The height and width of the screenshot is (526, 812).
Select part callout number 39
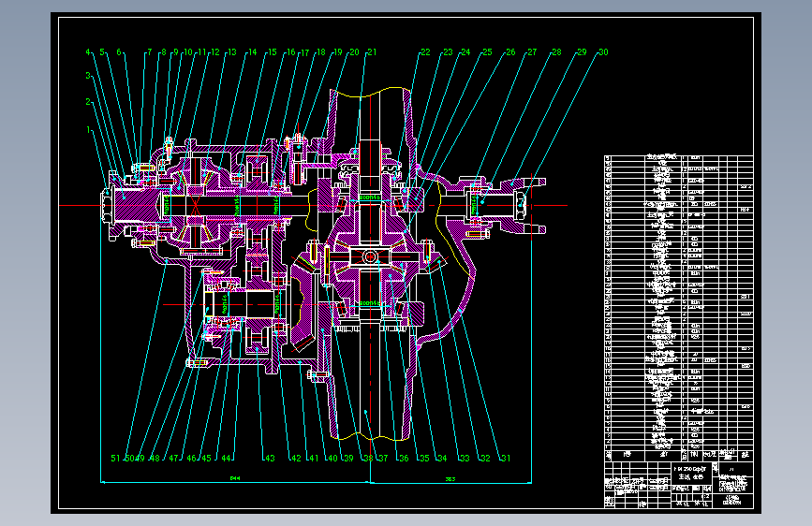tap(348, 459)
